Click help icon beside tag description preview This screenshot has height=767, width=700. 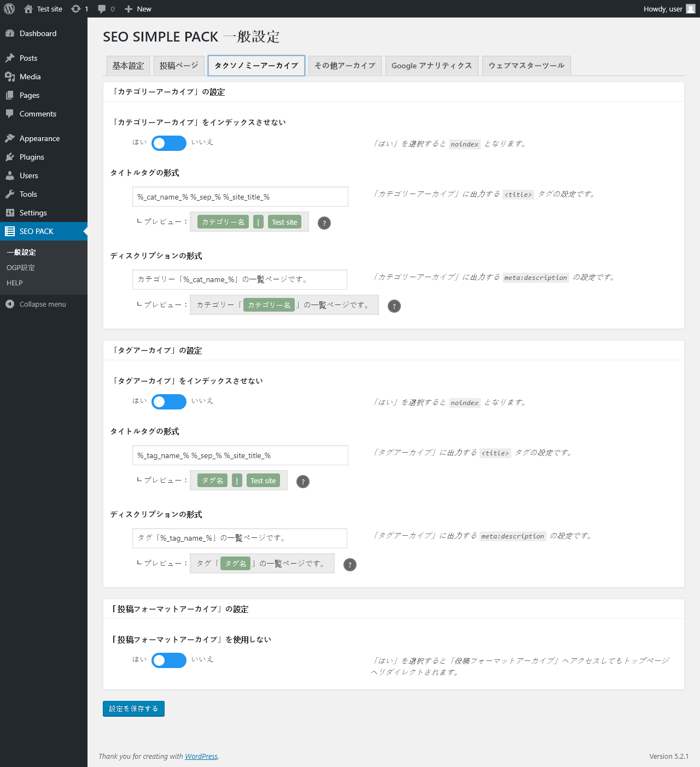click(x=350, y=565)
